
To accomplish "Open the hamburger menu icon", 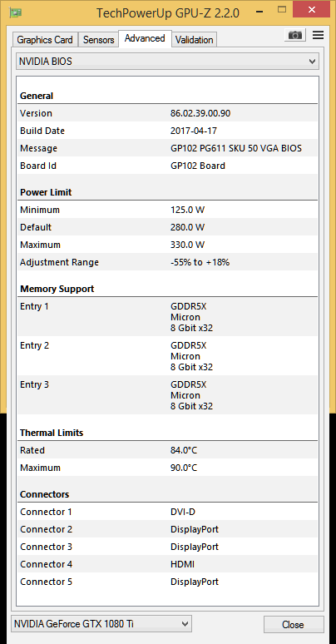I will click(x=318, y=35).
